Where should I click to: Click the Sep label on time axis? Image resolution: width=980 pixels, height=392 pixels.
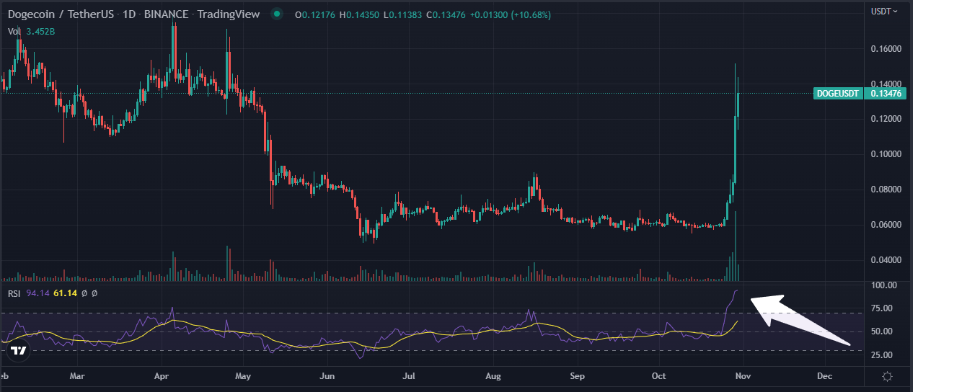coord(577,376)
